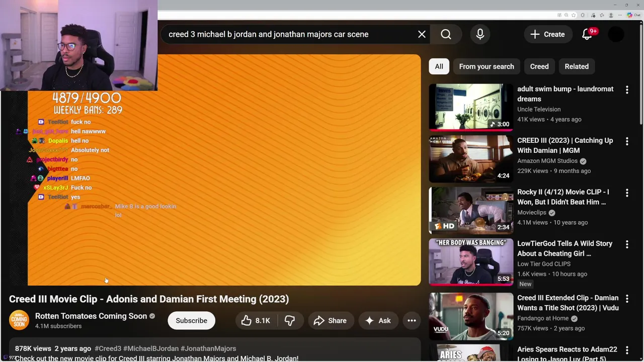Open Rocky II I Won title link
This screenshot has height=362, width=644.
tap(563, 197)
